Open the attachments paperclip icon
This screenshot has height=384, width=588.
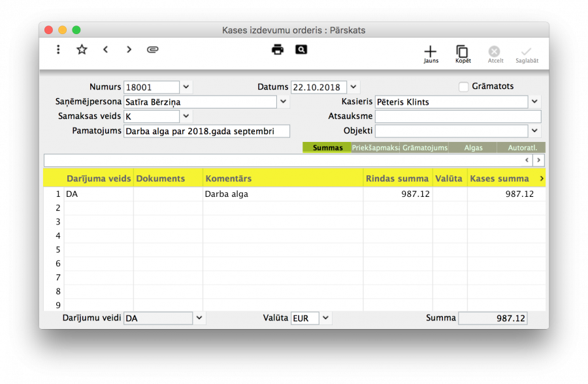153,49
